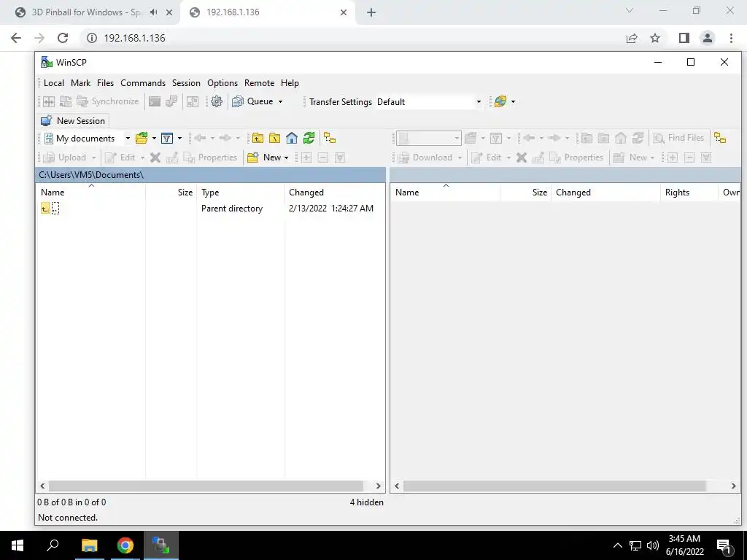This screenshot has width=747, height=560.
Task: Expand the local New dropdown arrow
Action: pyautogui.click(x=286, y=157)
